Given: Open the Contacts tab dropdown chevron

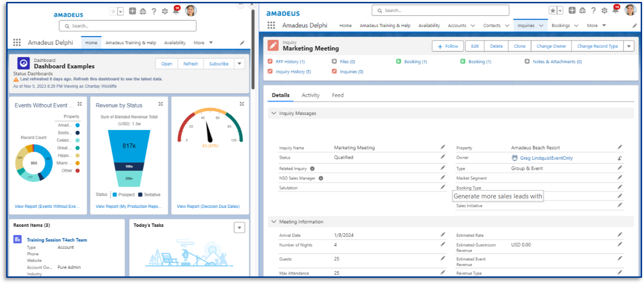Looking at the screenshot, I should point(507,26).
